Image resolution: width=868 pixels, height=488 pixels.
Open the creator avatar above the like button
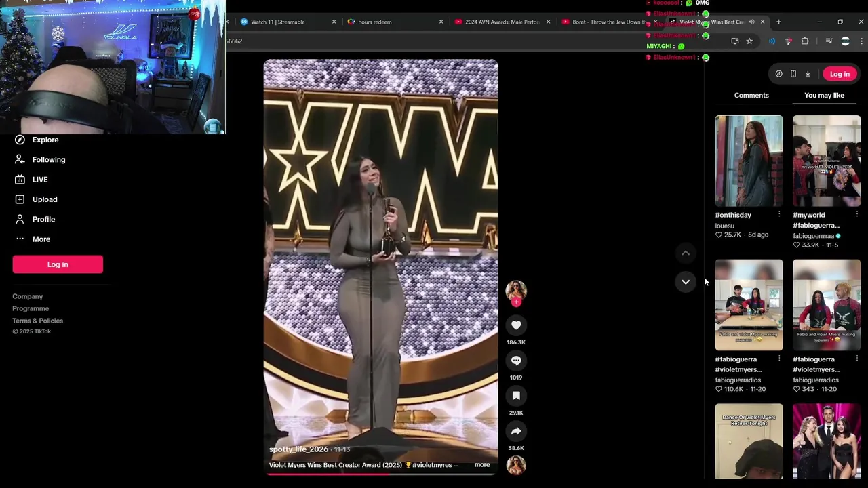point(516,289)
